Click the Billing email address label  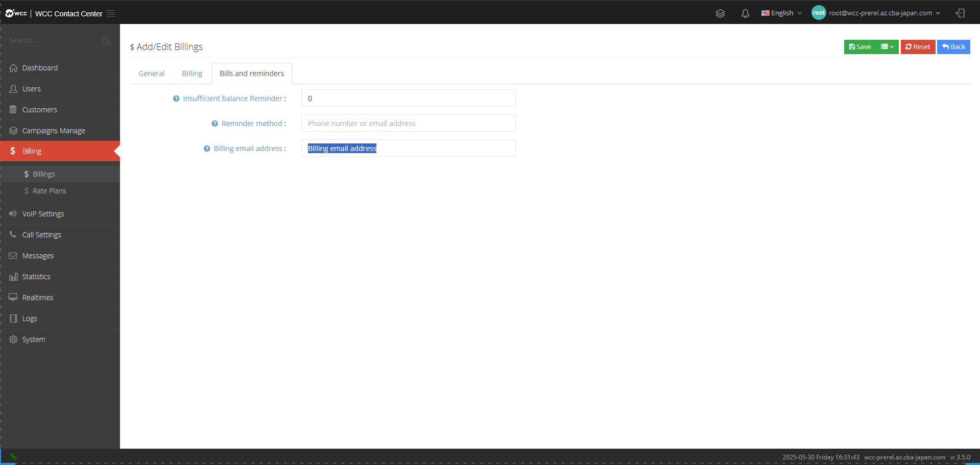tap(248, 149)
